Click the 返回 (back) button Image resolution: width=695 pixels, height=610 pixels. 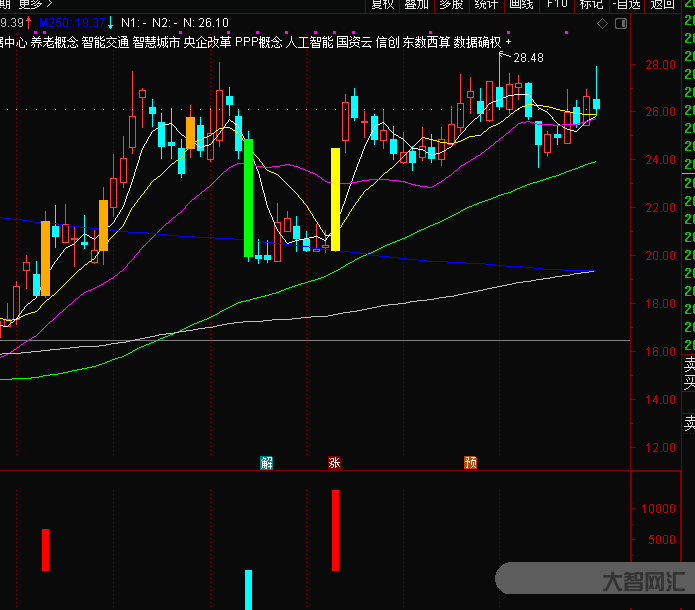click(663, 4)
